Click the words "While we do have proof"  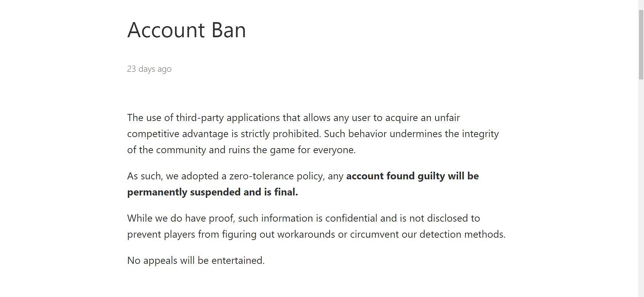tap(180, 218)
